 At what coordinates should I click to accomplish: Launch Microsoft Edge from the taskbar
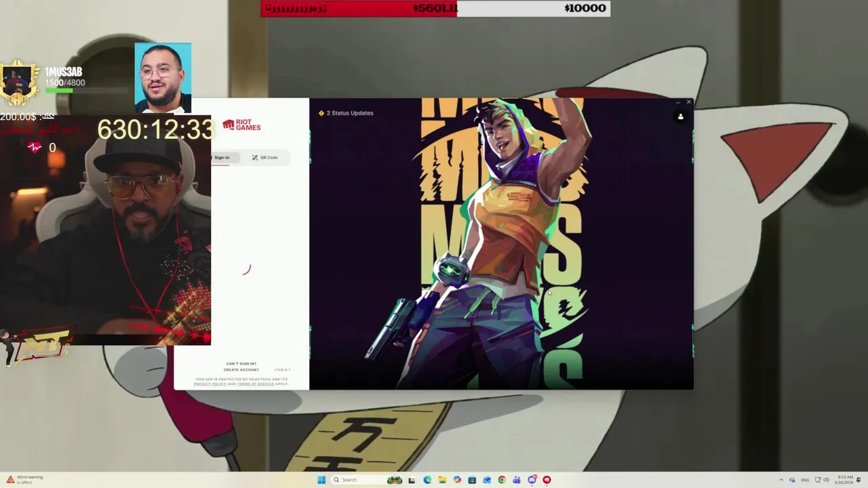tap(427, 480)
